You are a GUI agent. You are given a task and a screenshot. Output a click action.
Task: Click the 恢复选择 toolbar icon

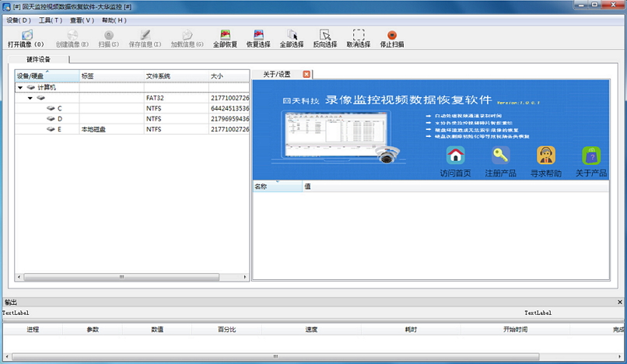tap(258, 35)
